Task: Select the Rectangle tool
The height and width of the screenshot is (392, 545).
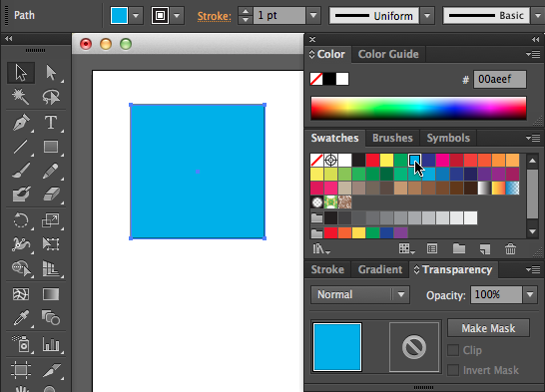Action: tap(51, 147)
